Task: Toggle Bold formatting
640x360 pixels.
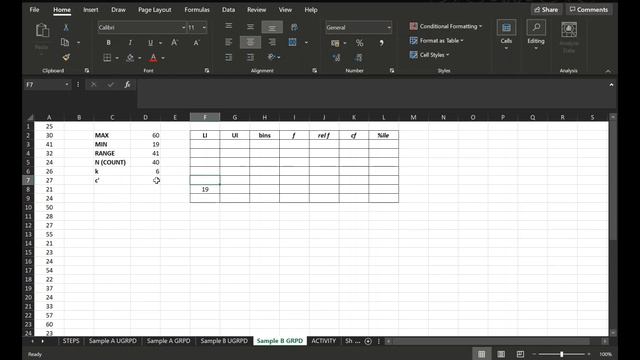Action: tap(108, 42)
